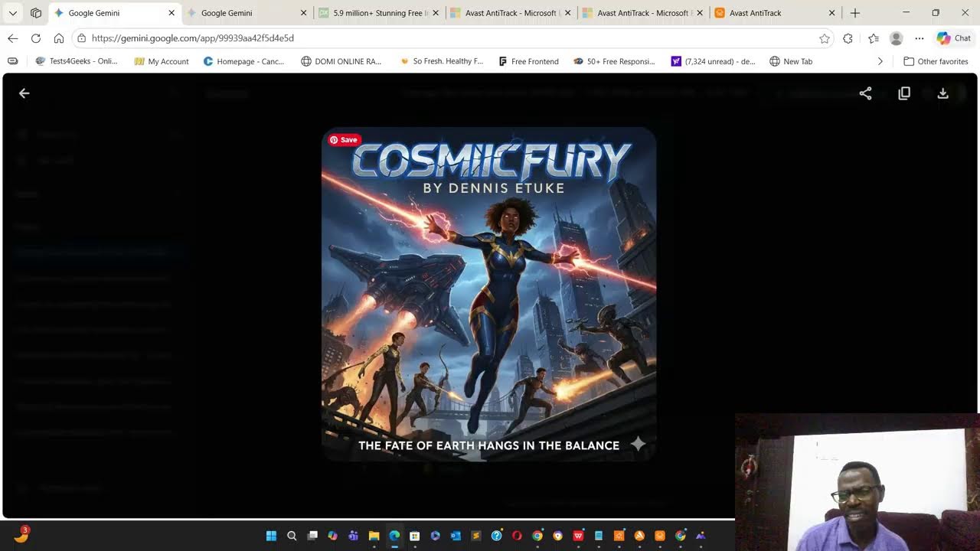Open File Explorer from taskbar
This screenshot has height=551, width=980.
[x=374, y=536]
